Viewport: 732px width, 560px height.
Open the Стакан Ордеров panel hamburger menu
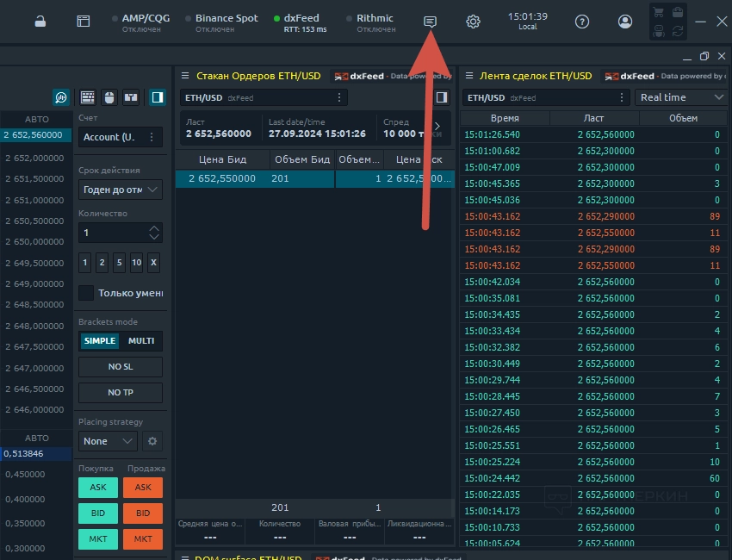point(185,76)
